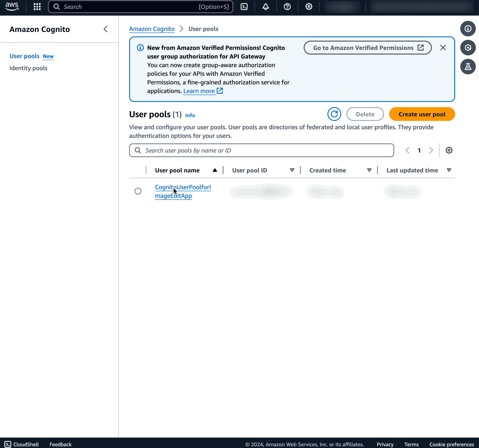Open the AWS services grid menu

click(37, 6)
